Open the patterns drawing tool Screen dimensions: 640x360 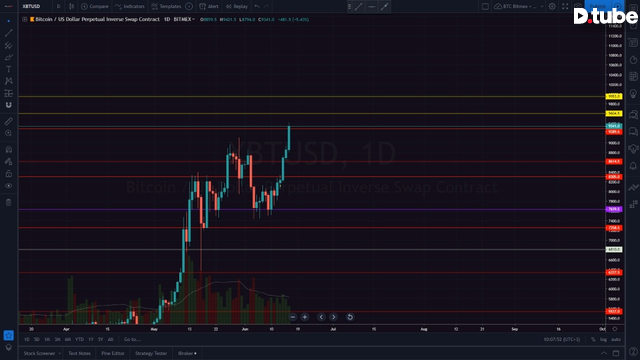9,81
